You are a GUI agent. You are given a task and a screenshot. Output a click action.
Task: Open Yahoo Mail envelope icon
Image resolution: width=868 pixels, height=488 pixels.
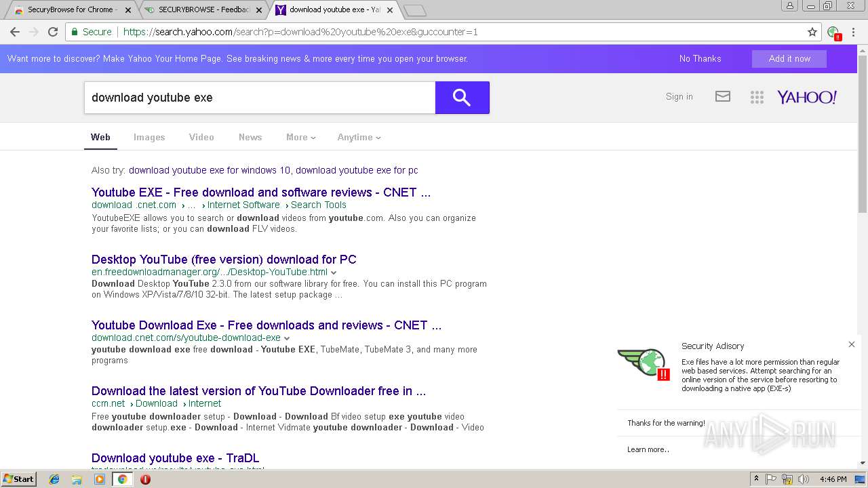click(723, 97)
